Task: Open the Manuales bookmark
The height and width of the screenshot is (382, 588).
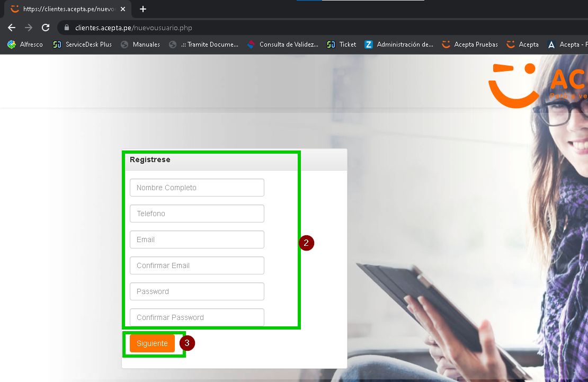Action: click(140, 45)
